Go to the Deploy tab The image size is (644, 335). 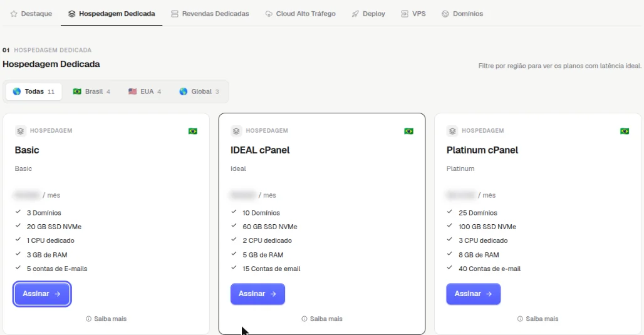click(x=368, y=14)
